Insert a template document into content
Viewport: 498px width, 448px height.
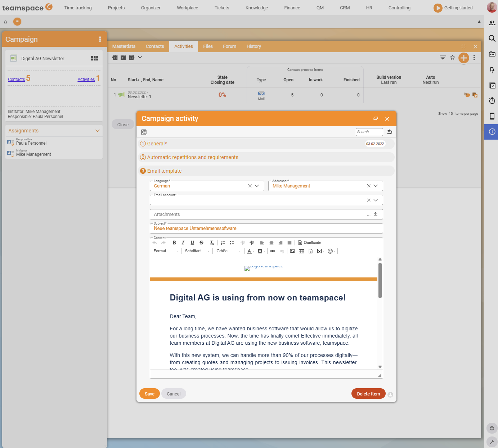tap(310, 251)
